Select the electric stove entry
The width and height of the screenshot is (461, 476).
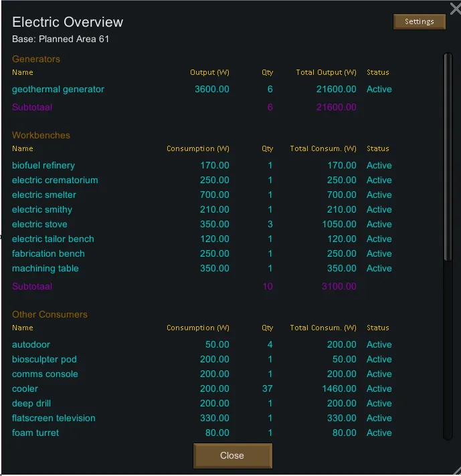click(x=39, y=225)
